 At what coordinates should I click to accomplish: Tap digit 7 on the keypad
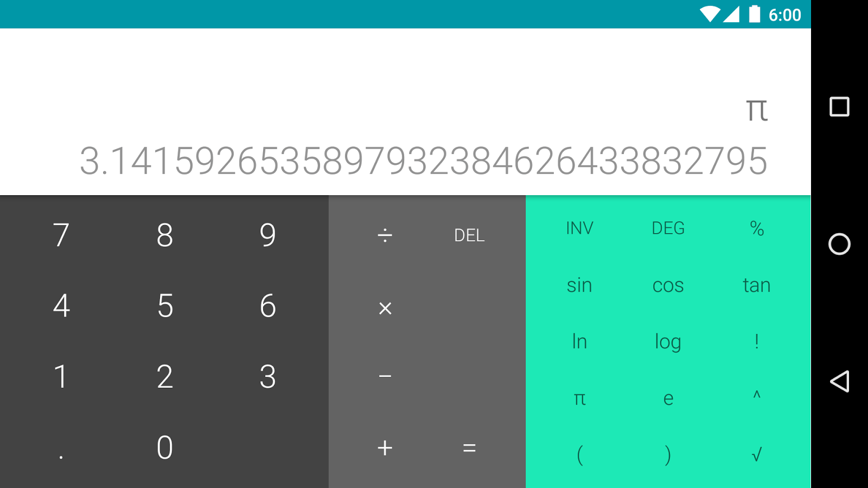61,235
